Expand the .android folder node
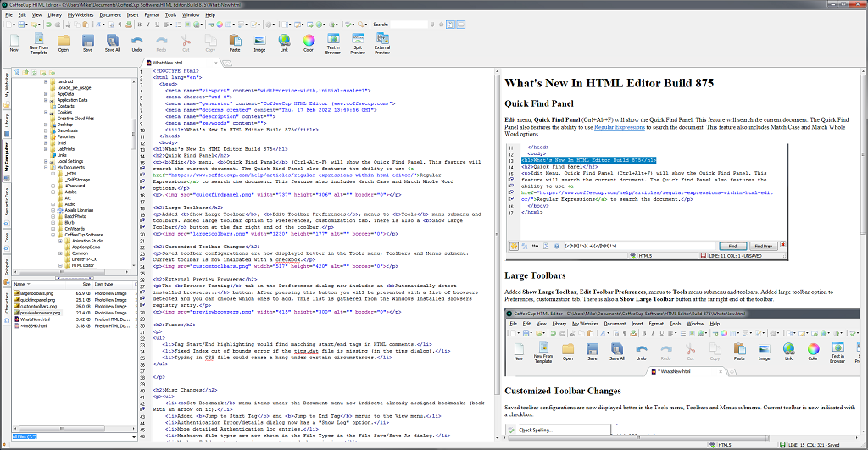The width and height of the screenshot is (868, 450). point(46,81)
